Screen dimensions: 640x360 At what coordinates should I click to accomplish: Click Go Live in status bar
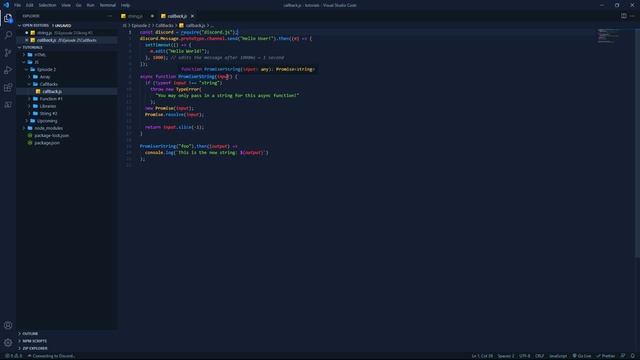(582, 356)
